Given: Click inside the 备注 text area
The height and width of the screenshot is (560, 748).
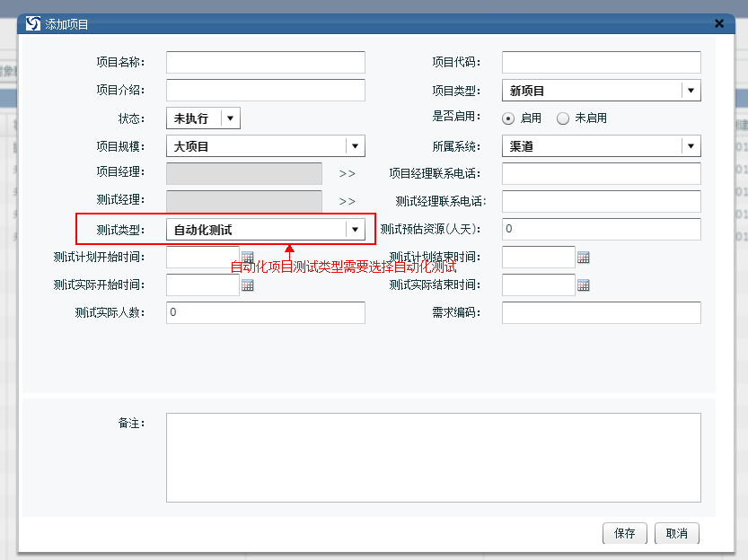Looking at the screenshot, I should [433, 457].
